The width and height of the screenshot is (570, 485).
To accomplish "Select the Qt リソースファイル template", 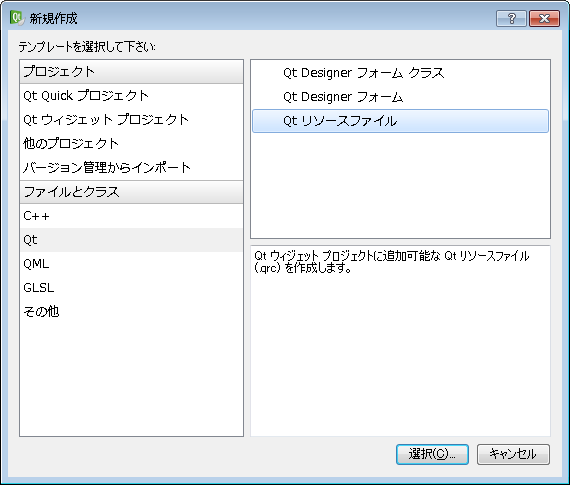I will (400, 121).
